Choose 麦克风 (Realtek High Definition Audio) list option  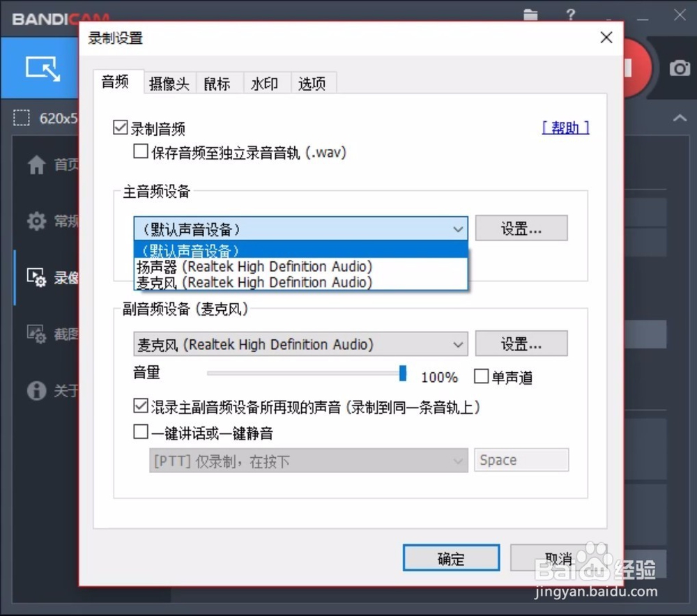pos(300,282)
